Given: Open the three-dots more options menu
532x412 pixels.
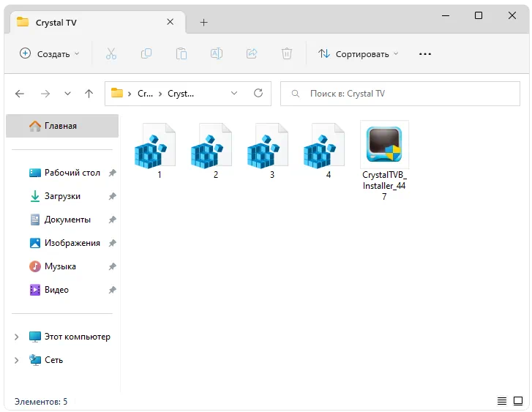Looking at the screenshot, I should 424,54.
